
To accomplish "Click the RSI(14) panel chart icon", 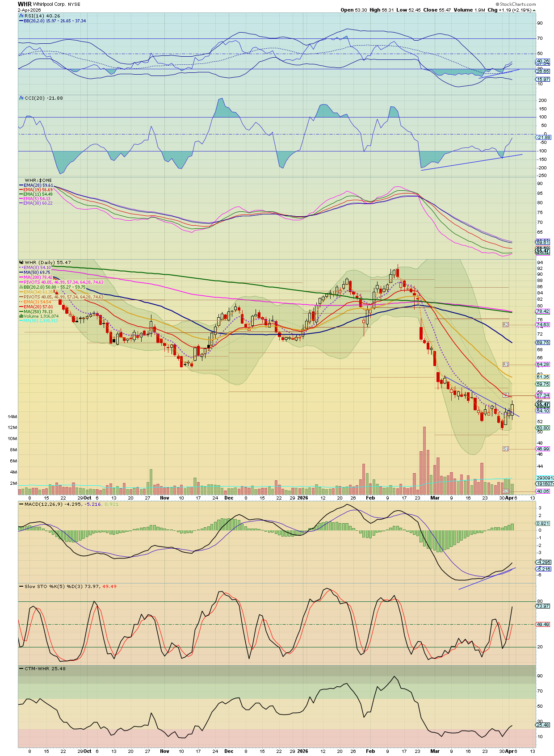I will 21,16.
